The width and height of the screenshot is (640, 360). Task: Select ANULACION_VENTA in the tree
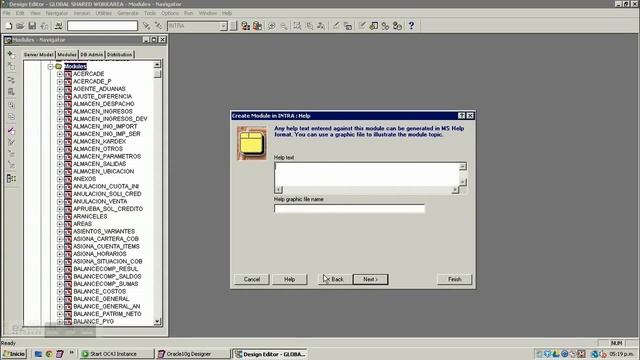100,202
